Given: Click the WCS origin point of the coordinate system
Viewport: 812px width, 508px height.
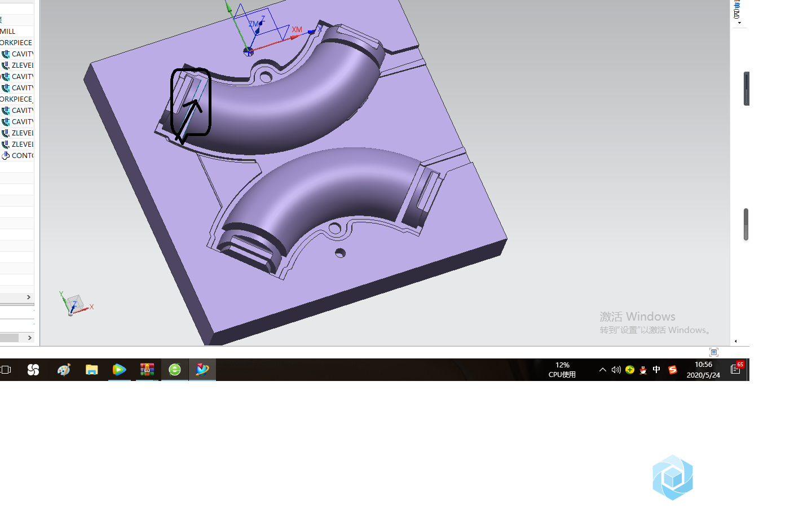Looking at the screenshot, I should (x=248, y=51).
